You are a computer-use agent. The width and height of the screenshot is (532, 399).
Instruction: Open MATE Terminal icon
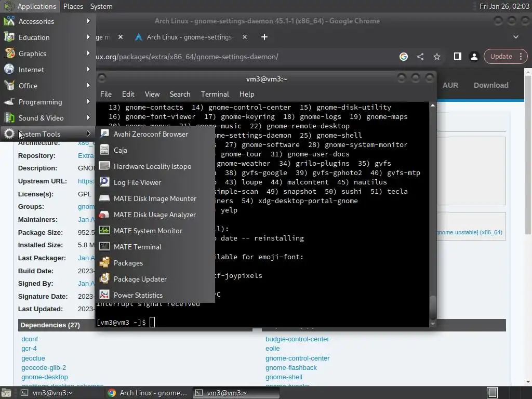click(x=104, y=247)
